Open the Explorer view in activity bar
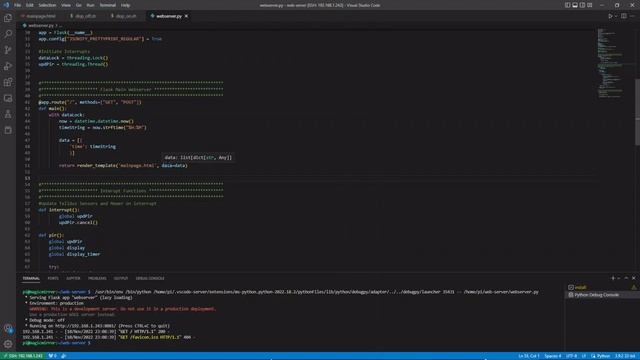Image resolution: width=640 pixels, height=360 pixels. pyautogui.click(x=8, y=18)
